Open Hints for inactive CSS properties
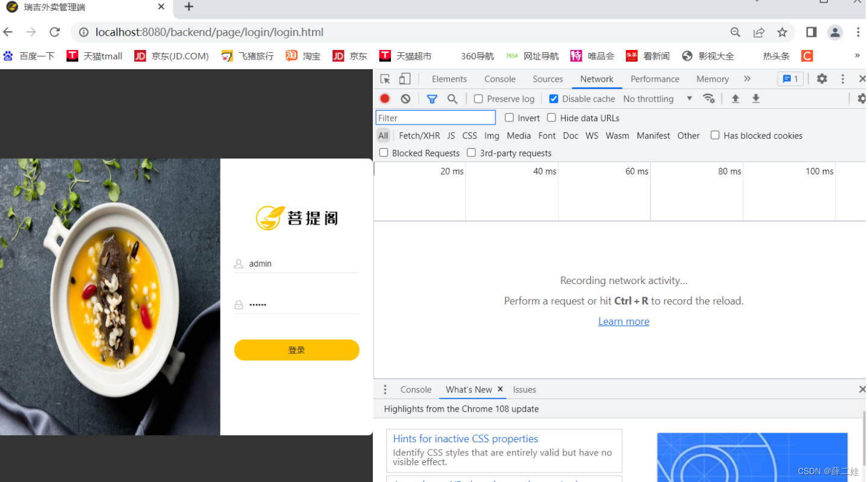The image size is (868, 482). point(466,439)
